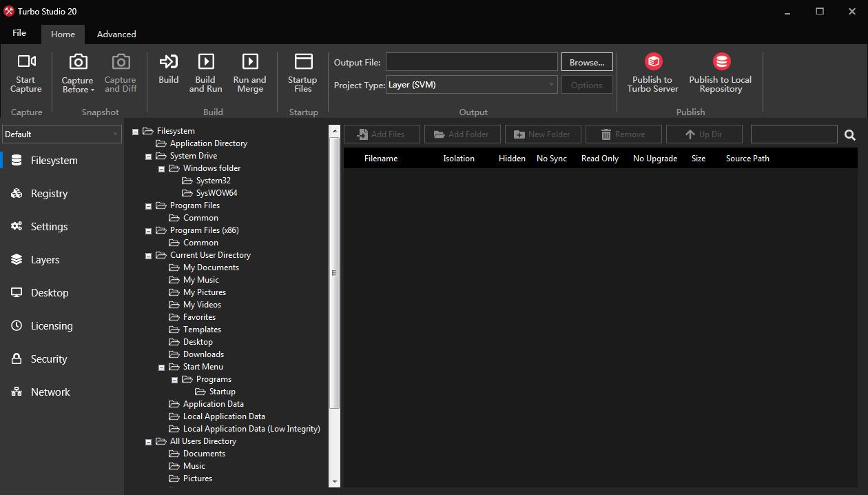Image resolution: width=868 pixels, height=495 pixels.
Task: Click inside the Output File field
Action: [472, 62]
